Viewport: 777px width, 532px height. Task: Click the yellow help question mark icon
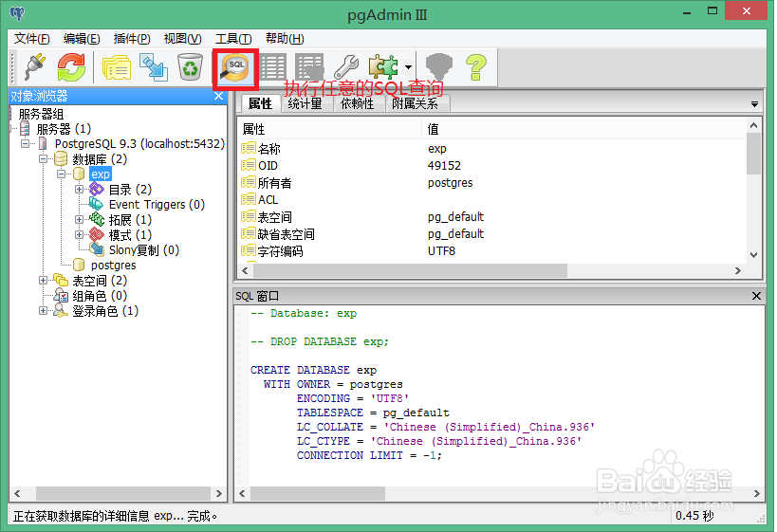(475, 67)
